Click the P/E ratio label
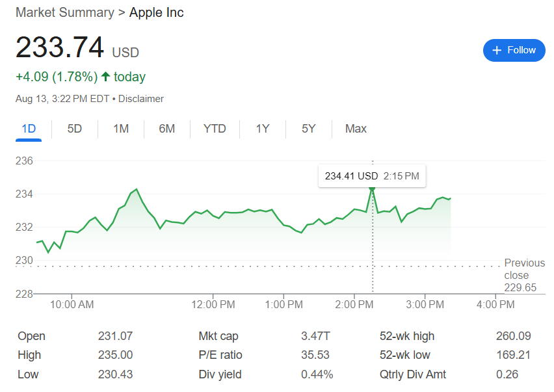The image size is (554, 392). 220,355
